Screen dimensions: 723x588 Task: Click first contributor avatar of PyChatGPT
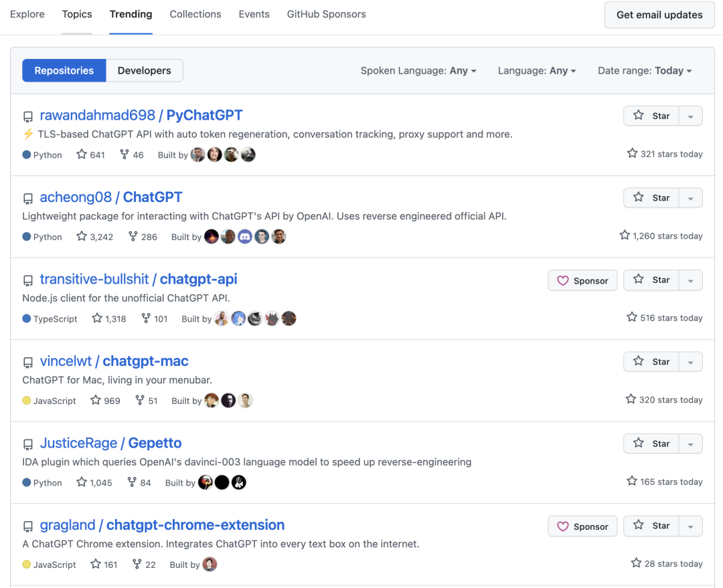pyautogui.click(x=197, y=155)
